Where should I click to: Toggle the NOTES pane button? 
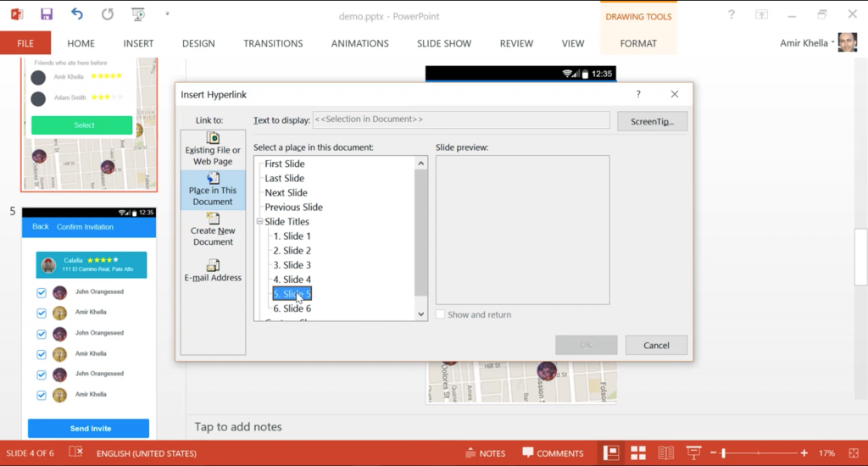[486, 453]
